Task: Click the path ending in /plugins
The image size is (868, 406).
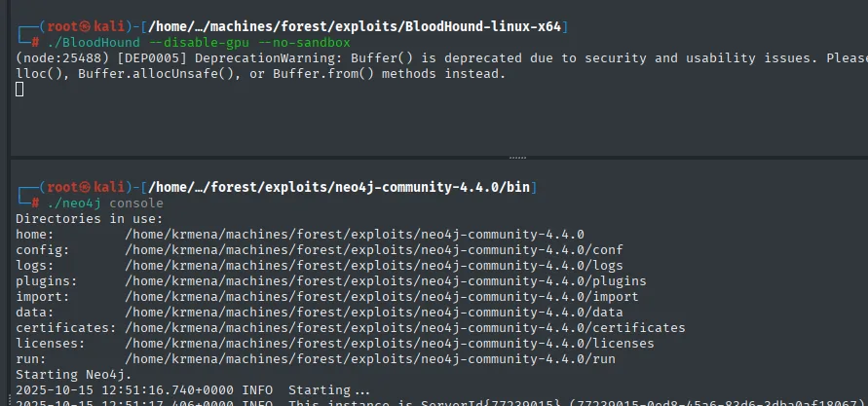Action: point(385,281)
